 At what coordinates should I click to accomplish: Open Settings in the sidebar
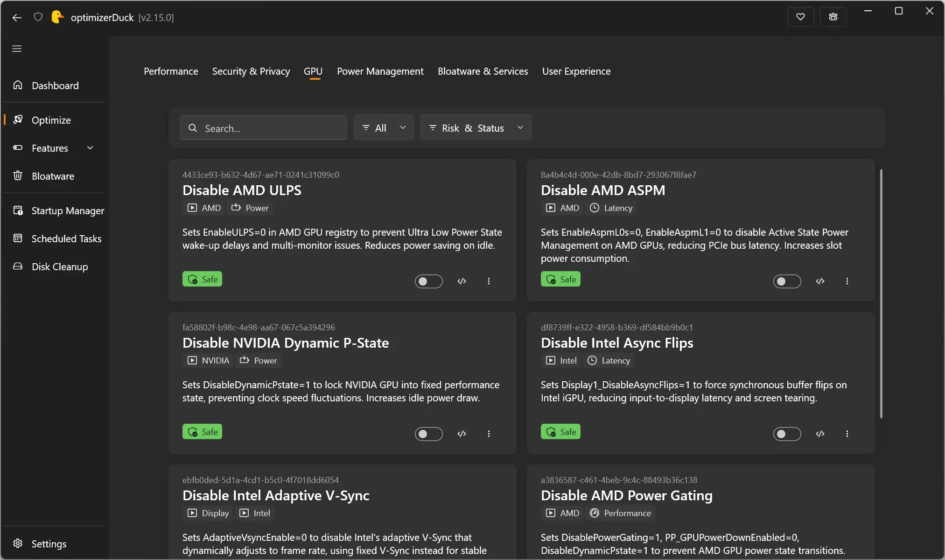[x=54, y=544]
